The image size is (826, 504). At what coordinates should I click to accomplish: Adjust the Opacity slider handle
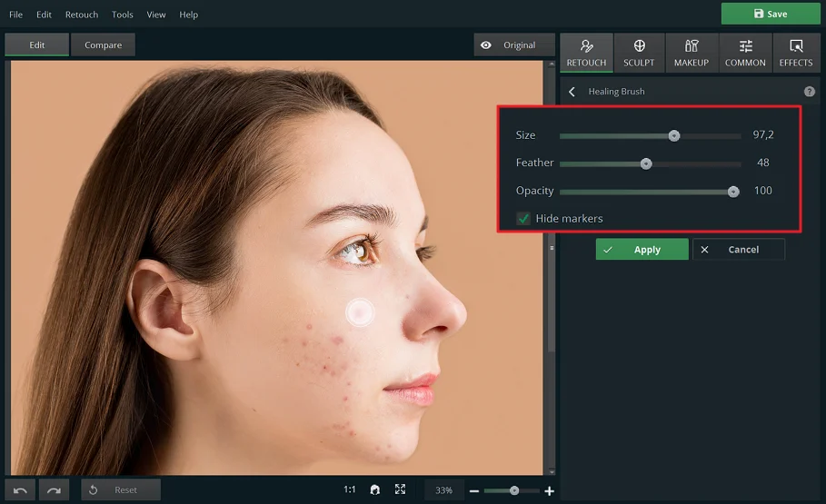click(x=733, y=192)
